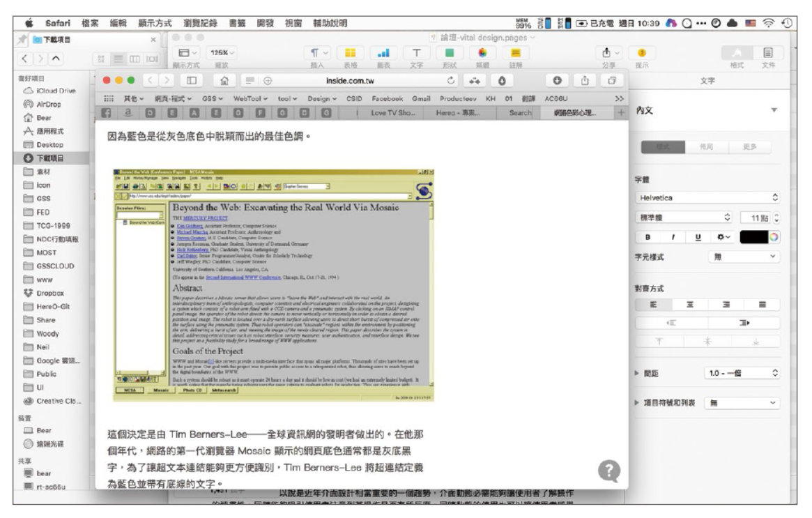The height and width of the screenshot is (518, 812).
Task: Open the Design bookmarks folder
Action: 321,98
